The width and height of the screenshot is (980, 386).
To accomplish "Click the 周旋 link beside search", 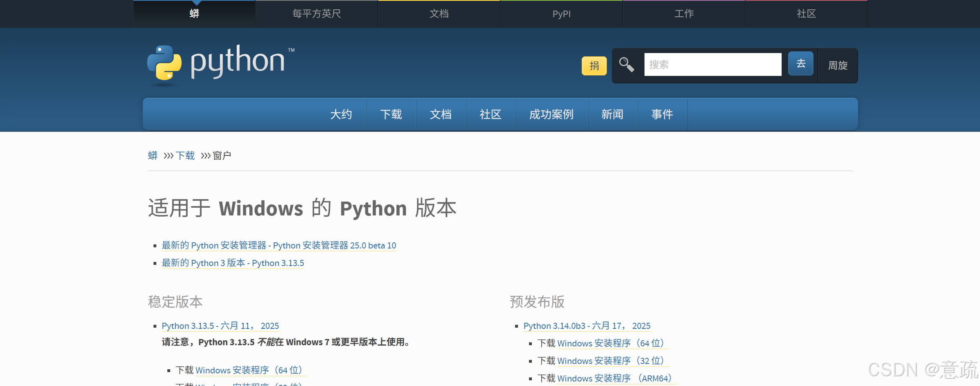I will click(x=838, y=65).
